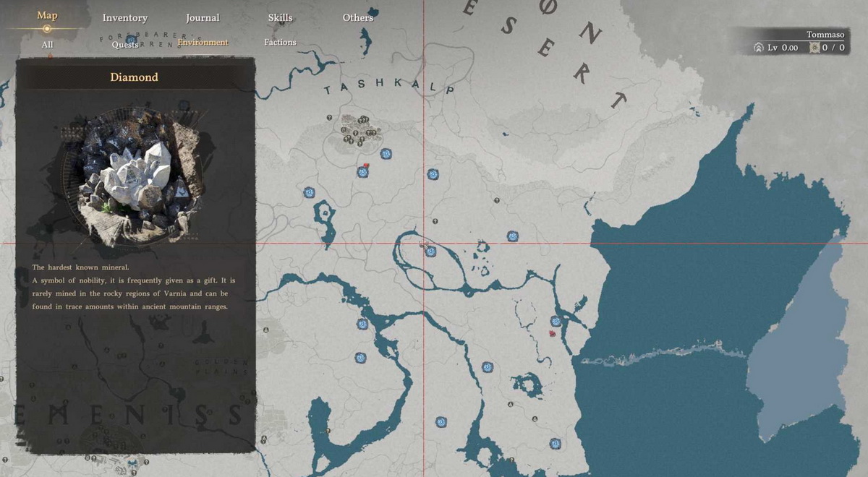Click the red pin marker on the map
This screenshot has height=477, width=868.
pyautogui.click(x=553, y=334)
